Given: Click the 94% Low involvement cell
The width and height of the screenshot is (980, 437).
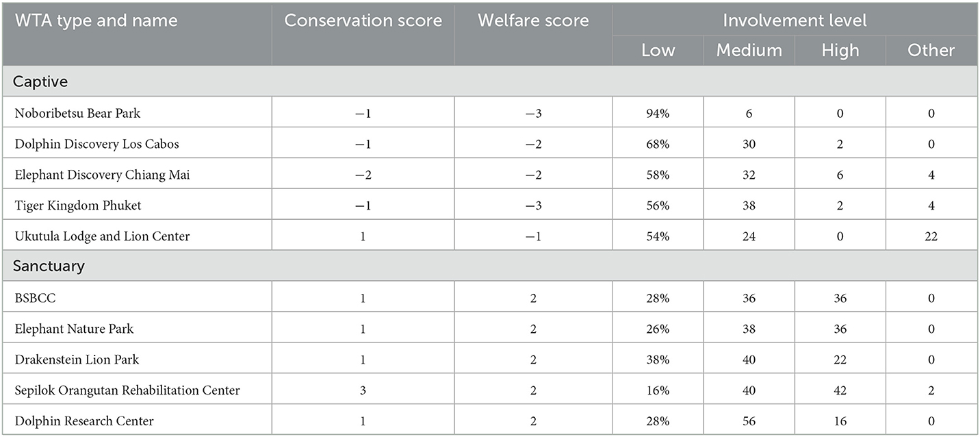Looking at the screenshot, I should [658, 113].
